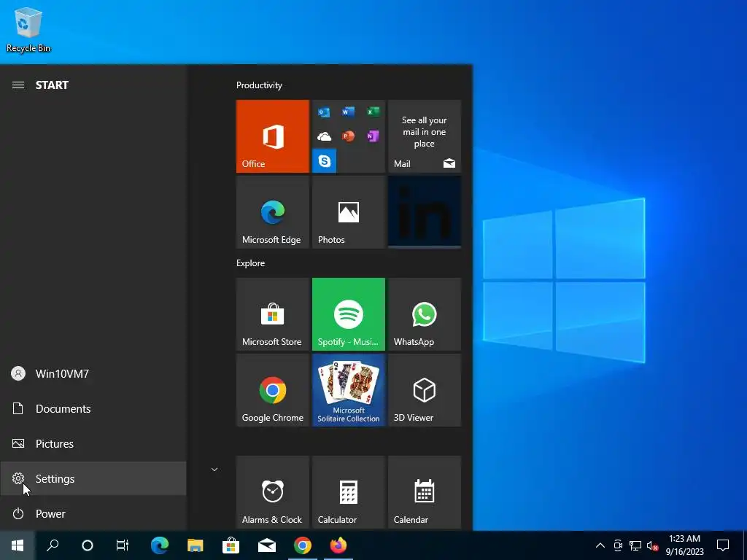Expand the Start menu hamburger button

(x=18, y=85)
